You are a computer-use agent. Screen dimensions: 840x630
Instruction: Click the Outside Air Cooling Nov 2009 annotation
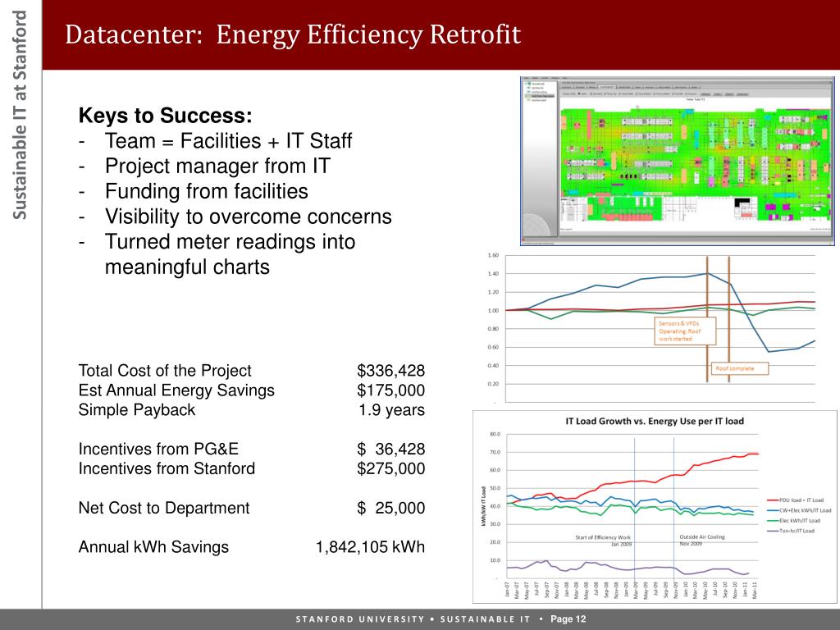pos(702,540)
